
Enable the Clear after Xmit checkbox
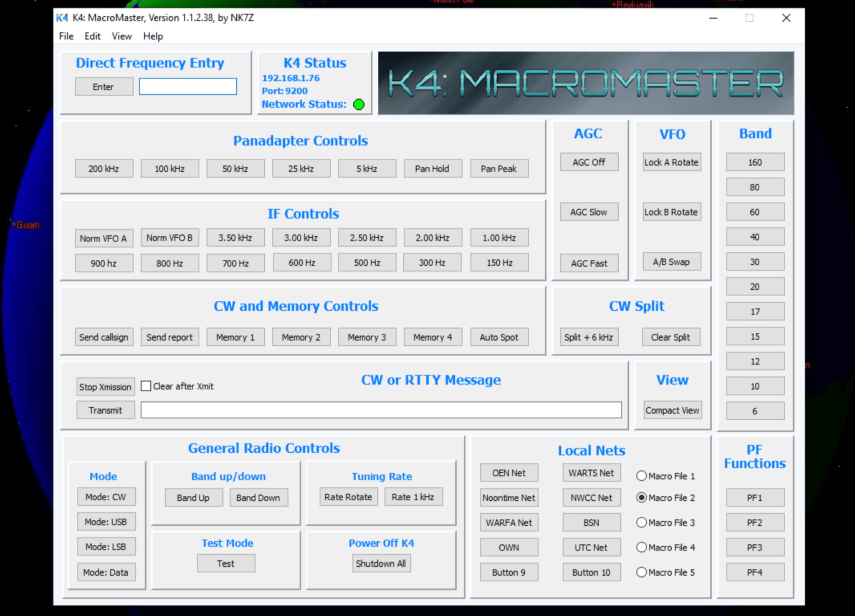pyautogui.click(x=146, y=386)
